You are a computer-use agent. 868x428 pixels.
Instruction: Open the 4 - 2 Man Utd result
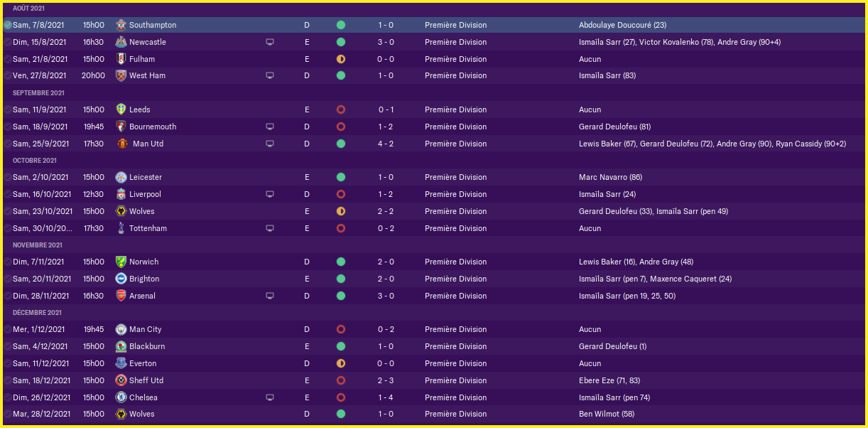(x=386, y=144)
